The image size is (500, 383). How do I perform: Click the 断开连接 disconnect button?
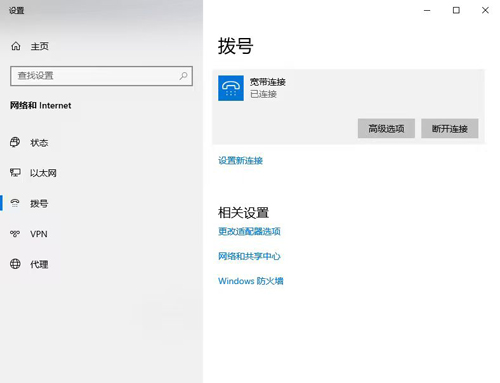coord(450,128)
